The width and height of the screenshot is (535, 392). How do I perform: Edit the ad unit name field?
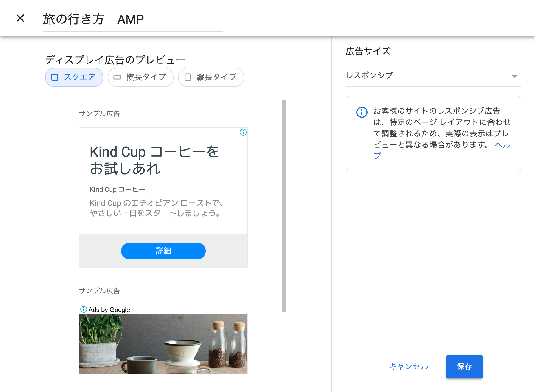point(132,20)
